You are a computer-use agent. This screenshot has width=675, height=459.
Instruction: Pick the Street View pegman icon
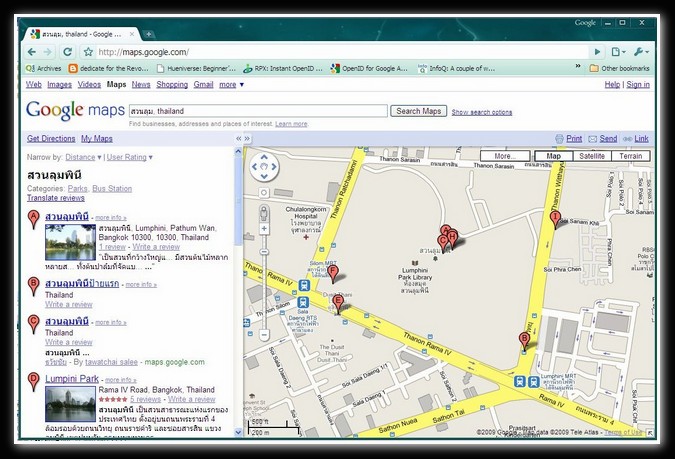click(x=264, y=213)
